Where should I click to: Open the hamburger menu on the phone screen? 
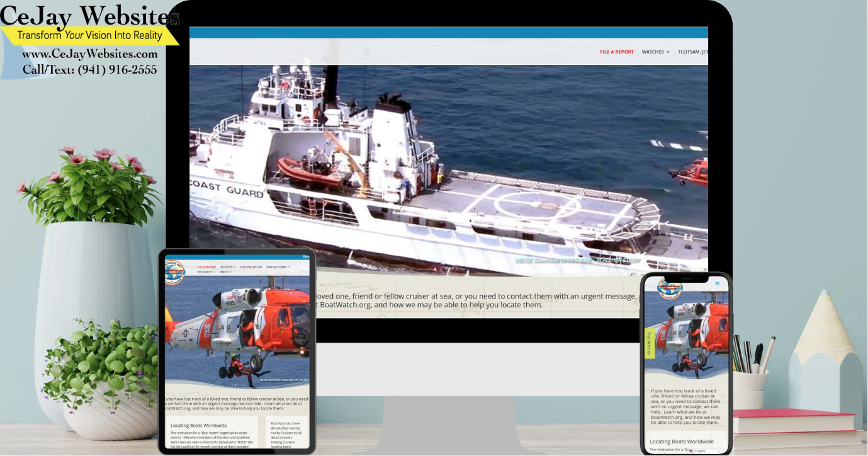tap(718, 283)
